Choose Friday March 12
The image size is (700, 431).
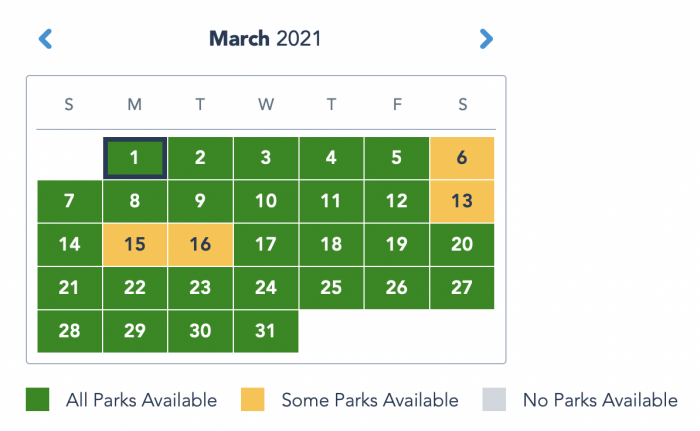pos(396,201)
